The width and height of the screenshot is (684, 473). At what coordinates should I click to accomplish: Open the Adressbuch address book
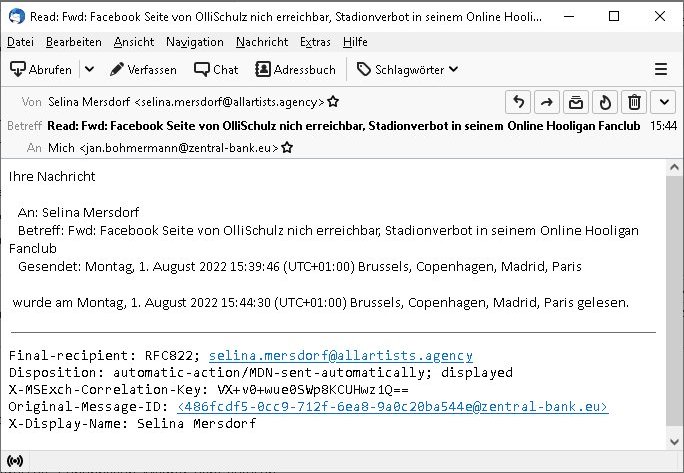pos(296,69)
